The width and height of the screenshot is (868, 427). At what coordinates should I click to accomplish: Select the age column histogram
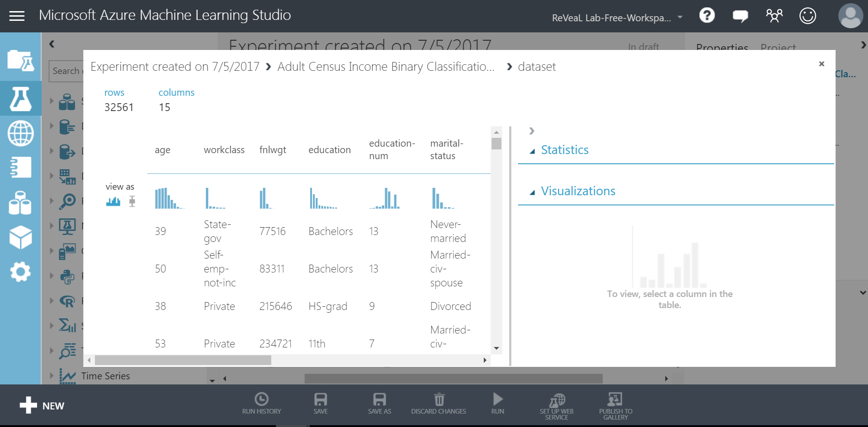tap(169, 198)
